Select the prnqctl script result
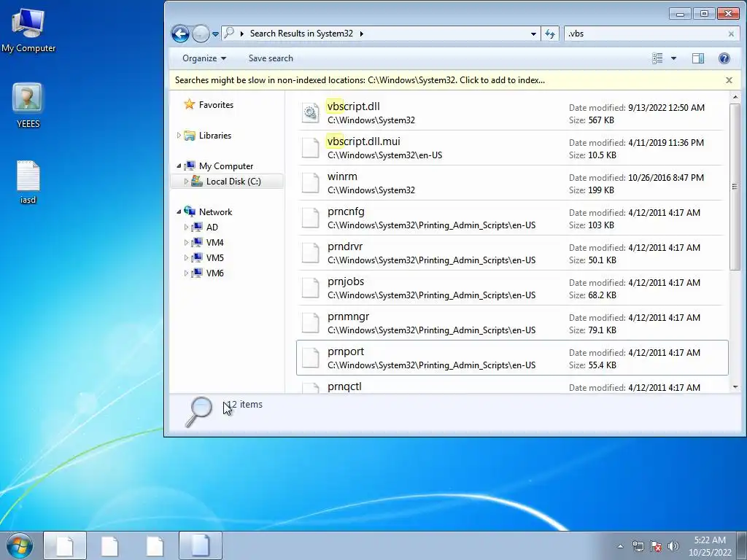The image size is (747, 560). coord(512,384)
